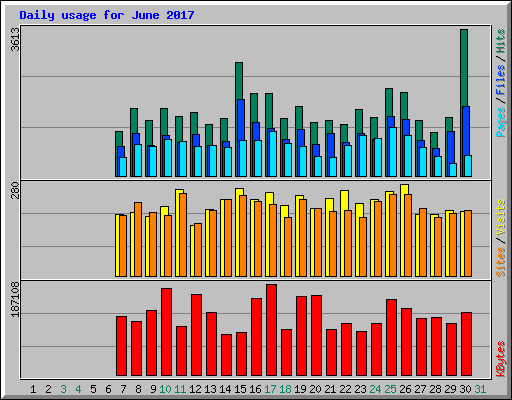Image resolution: width=512 pixels, height=400 pixels.
Task: Click the title 'Daily usage for June 2017'
Action: pyautogui.click(x=107, y=15)
